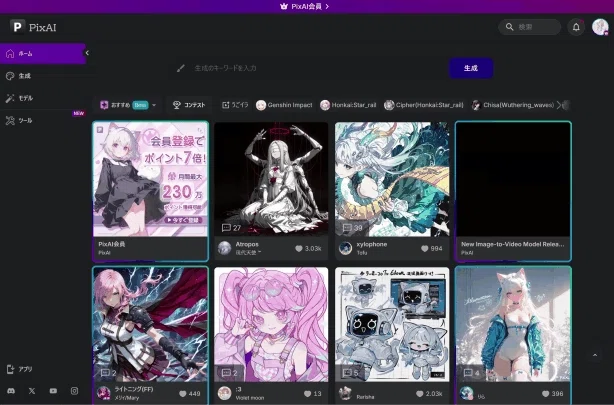
Task: Like the artwork with 396 likes
Action: (x=545, y=393)
